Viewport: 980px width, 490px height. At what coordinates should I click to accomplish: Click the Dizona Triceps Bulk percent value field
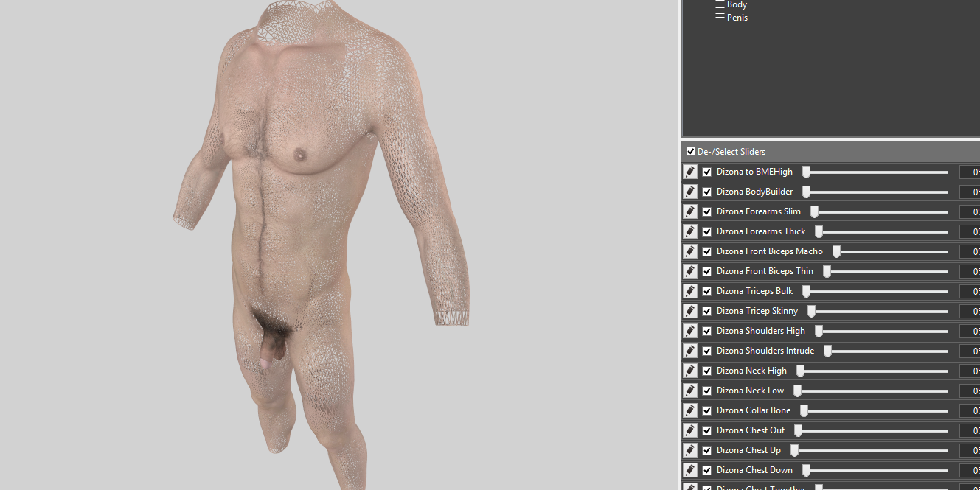tap(970, 291)
